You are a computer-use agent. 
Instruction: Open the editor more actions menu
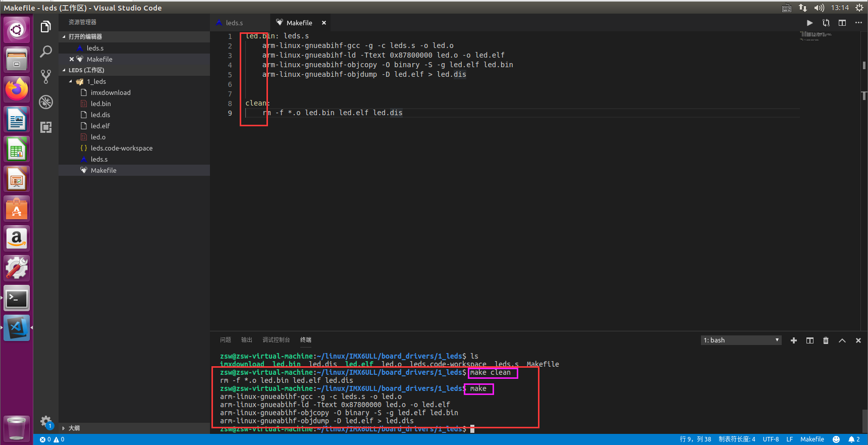tap(858, 23)
